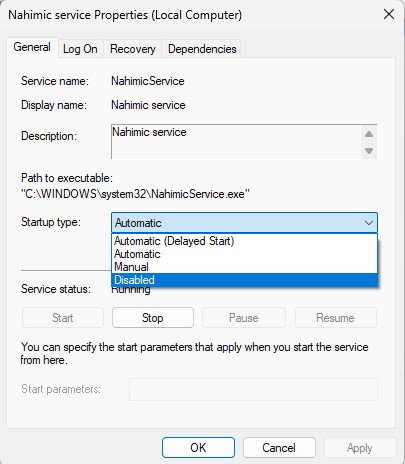Close the Nahimic service Properties dialog
Viewport: 405px width, 464px height.
(x=389, y=15)
